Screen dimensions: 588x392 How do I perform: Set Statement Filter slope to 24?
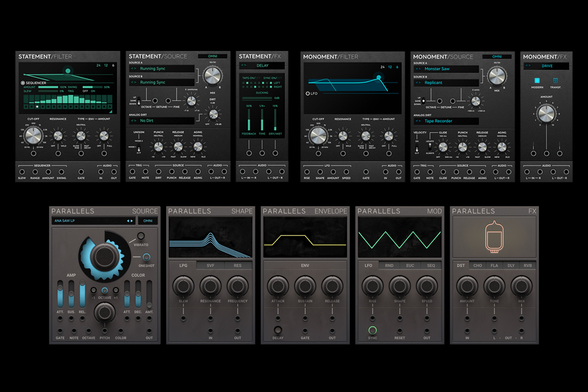coord(98,66)
